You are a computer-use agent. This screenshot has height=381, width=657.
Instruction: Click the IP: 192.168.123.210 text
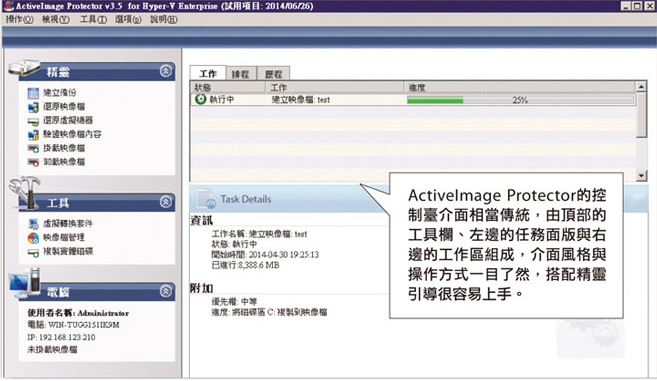pos(61,337)
